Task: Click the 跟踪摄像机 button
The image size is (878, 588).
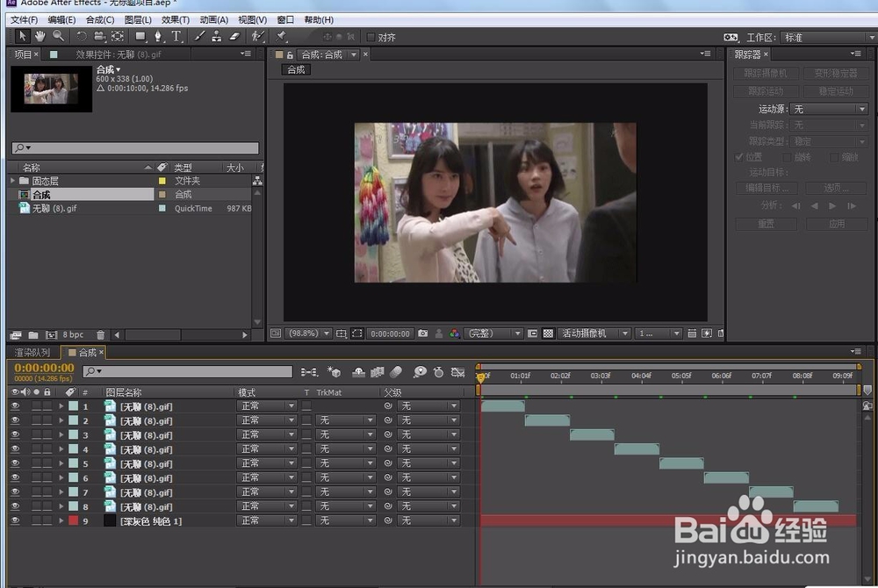Action: [x=766, y=74]
